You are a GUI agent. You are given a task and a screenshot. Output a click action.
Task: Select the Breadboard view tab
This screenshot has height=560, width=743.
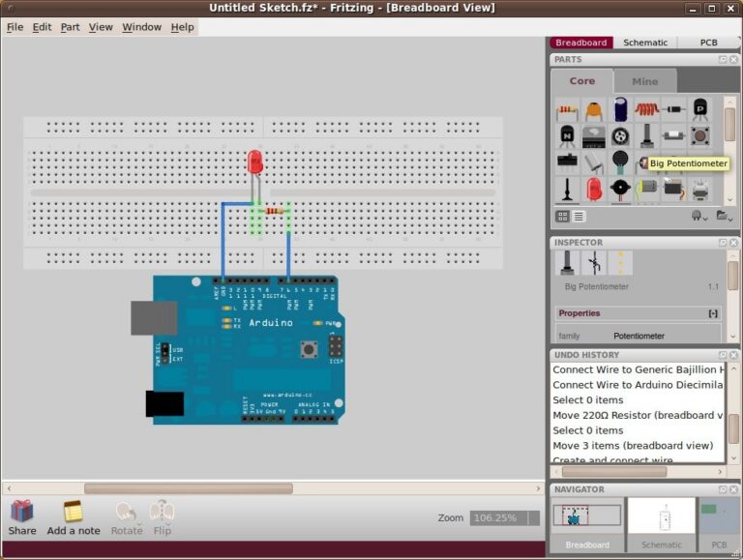[x=580, y=43]
